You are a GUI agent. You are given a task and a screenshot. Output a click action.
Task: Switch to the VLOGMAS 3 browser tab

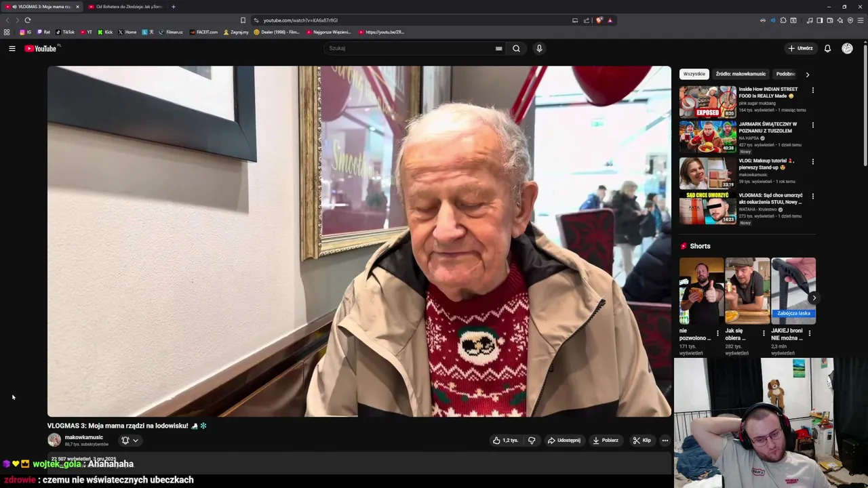[x=41, y=7]
